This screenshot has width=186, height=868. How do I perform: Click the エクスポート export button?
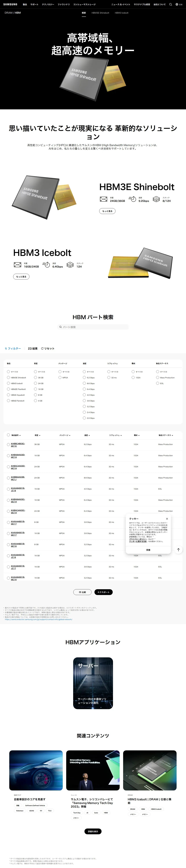point(103,592)
